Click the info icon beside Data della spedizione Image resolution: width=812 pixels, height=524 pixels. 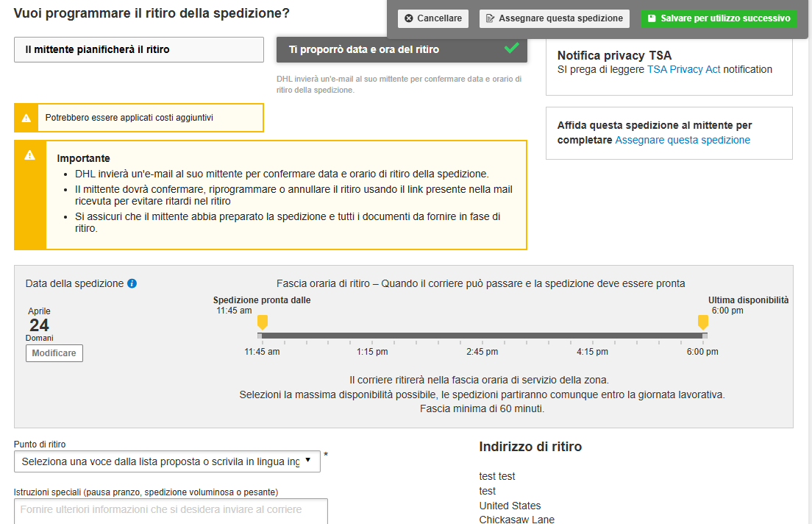[132, 283]
